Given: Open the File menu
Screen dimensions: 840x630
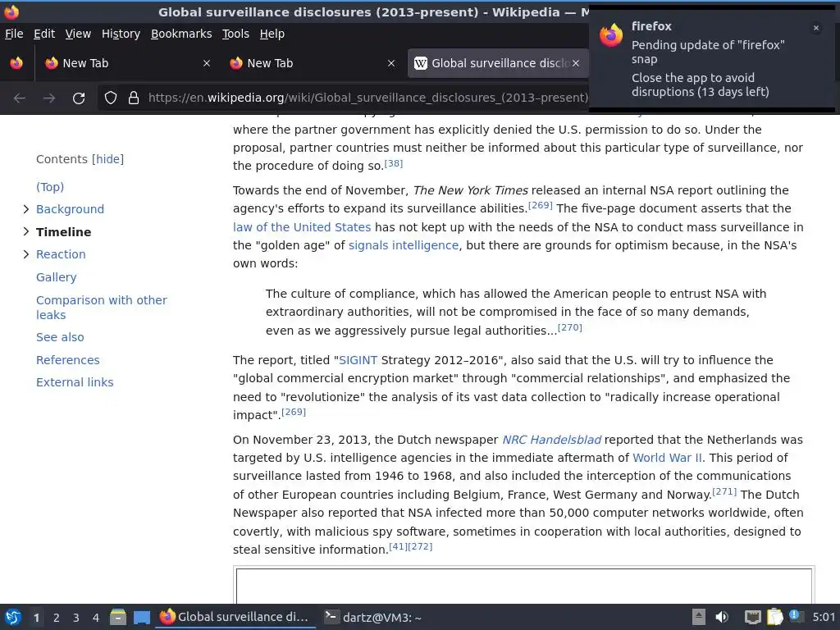Looking at the screenshot, I should 14,34.
